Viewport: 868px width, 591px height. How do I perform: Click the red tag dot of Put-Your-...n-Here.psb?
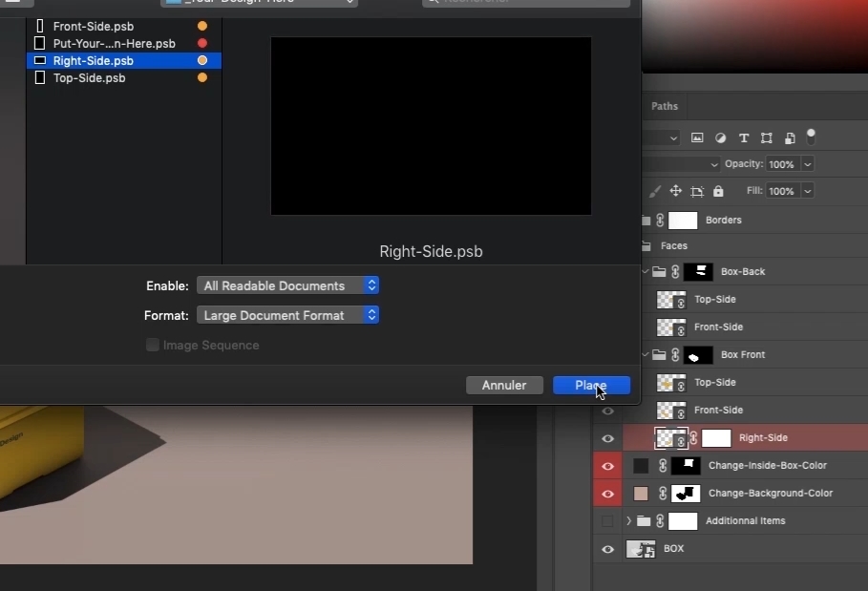[x=202, y=43]
